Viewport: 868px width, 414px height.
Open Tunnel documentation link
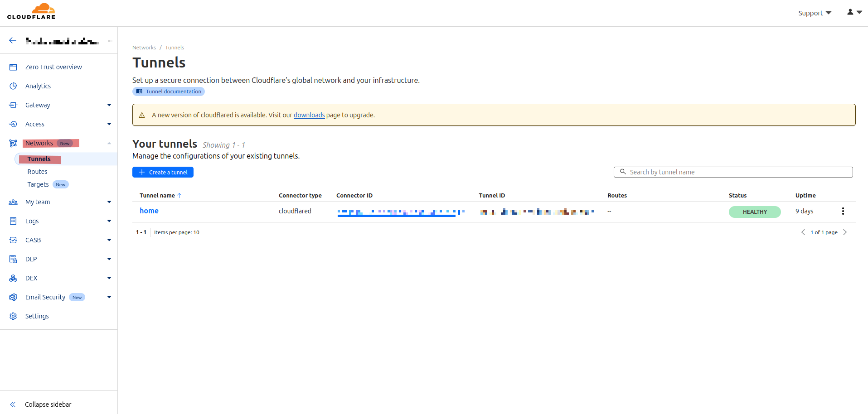(169, 91)
